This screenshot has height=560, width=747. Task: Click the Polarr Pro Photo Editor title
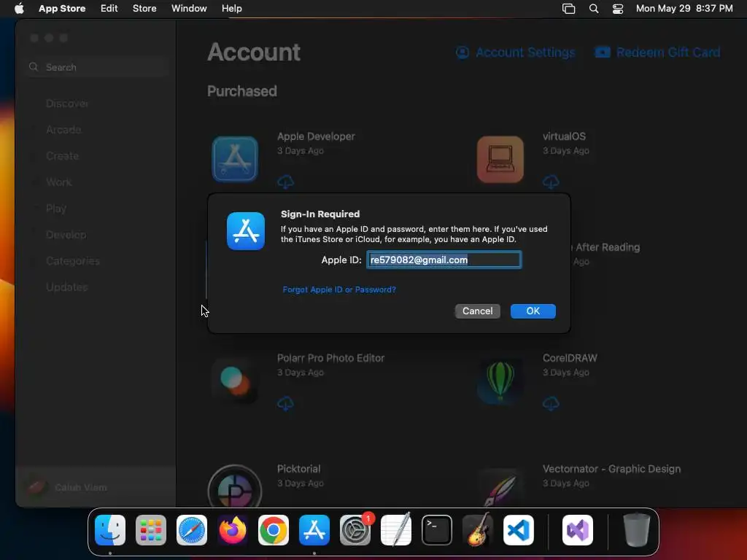(x=330, y=358)
